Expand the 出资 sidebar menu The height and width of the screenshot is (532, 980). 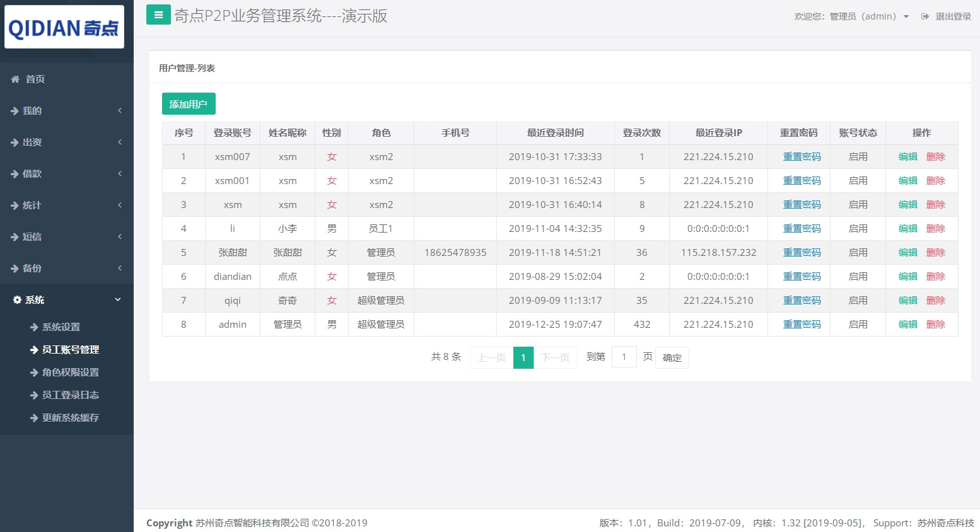15,142
